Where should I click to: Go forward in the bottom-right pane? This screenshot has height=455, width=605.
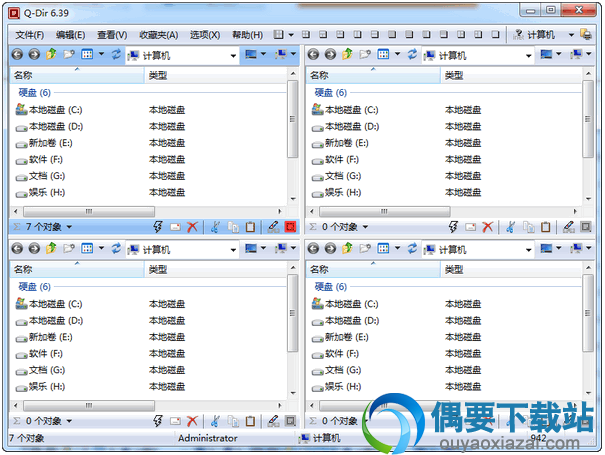pos(330,249)
